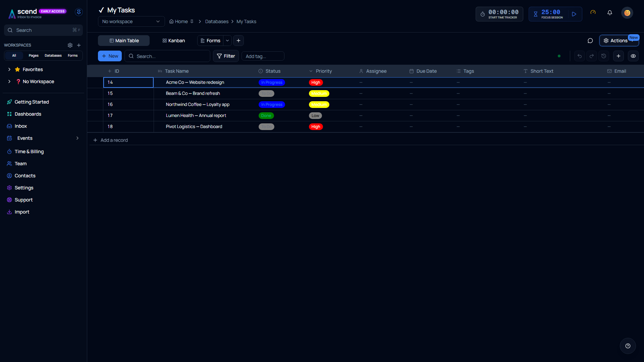Open the Forms view dropdown arrow
Image resolution: width=644 pixels, height=362 pixels.
pos(227,41)
